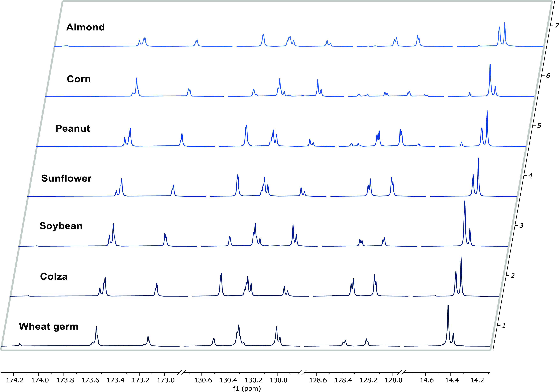The height and width of the screenshot is (392, 559).
Task: Click the 128.0 ppm axis tick label
Action: pos(393,380)
